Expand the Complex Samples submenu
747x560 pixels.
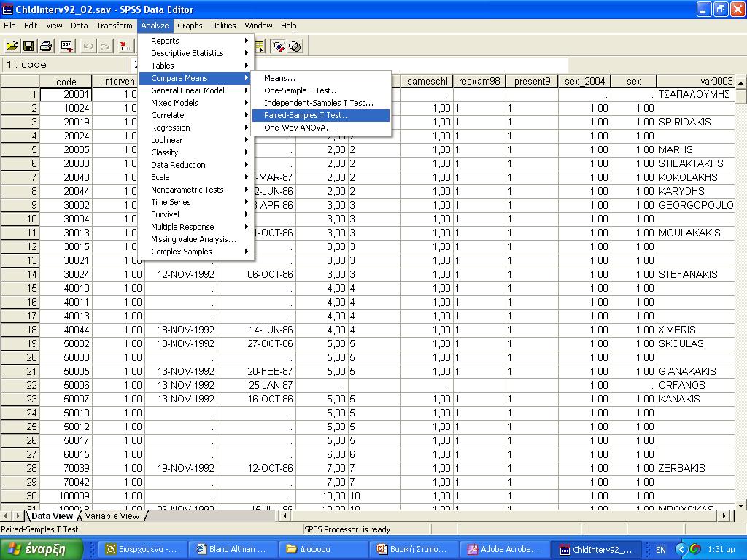tap(196, 252)
